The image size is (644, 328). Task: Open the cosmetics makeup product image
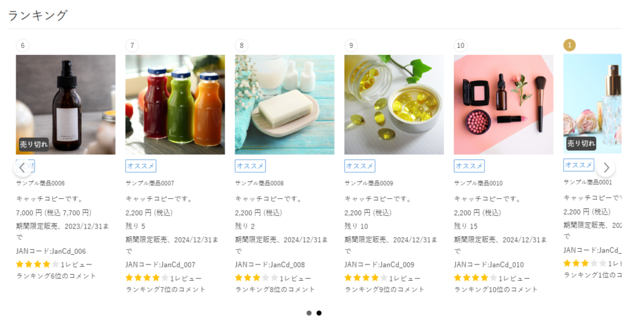(x=503, y=104)
